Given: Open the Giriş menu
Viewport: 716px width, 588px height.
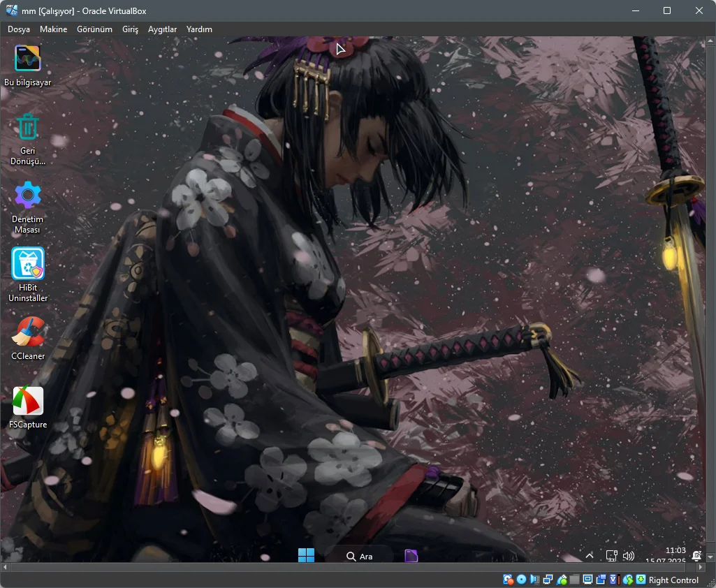Looking at the screenshot, I should coord(130,29).
